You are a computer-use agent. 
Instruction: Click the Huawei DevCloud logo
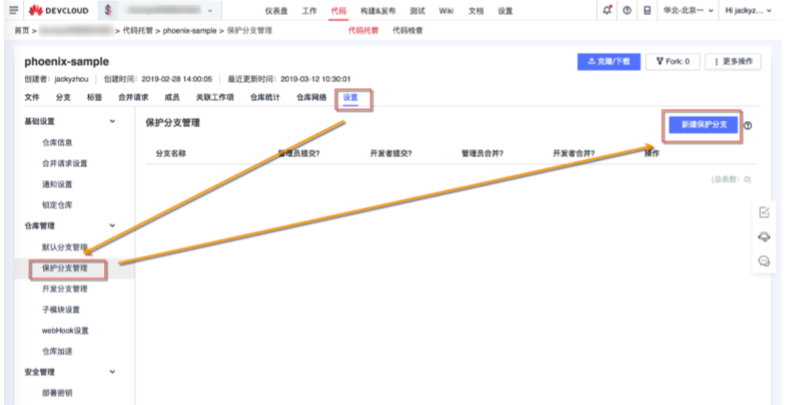tap(58, 11)
